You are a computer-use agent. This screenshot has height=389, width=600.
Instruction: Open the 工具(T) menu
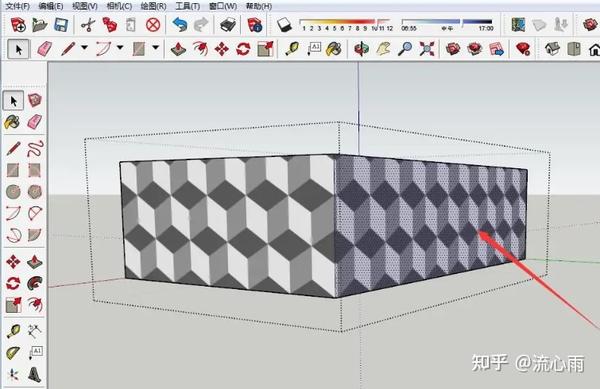(188, 6)
